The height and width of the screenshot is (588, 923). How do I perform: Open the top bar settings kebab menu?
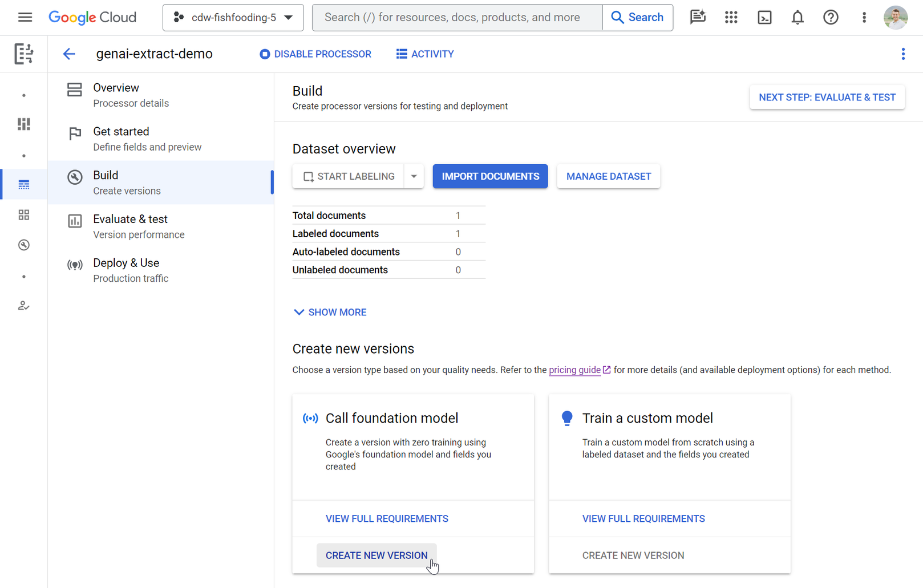point(864,18)
